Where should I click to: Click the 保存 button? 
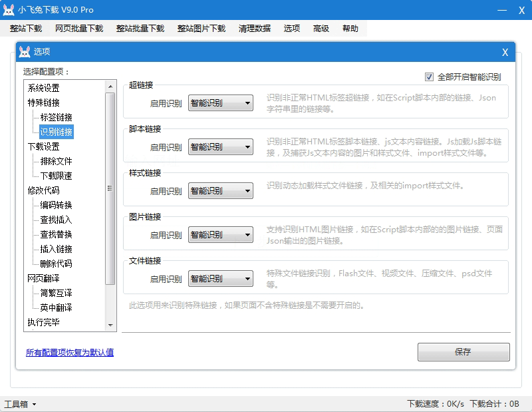(464, 352)
